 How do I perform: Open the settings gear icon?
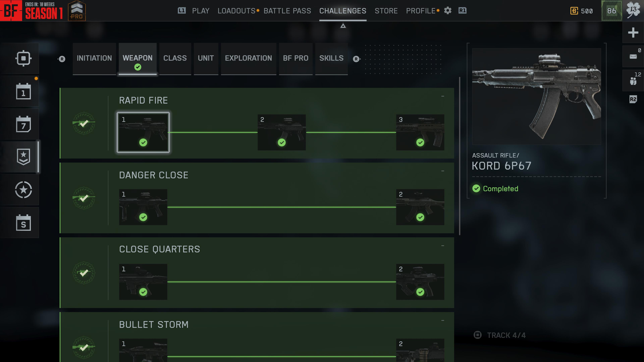tap(447, 11)
